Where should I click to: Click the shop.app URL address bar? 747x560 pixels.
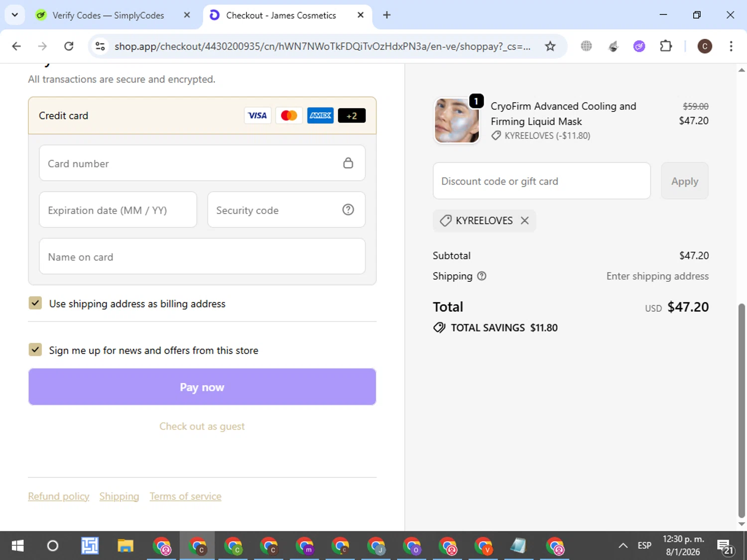pyautogui.click(x=322, y=46)
